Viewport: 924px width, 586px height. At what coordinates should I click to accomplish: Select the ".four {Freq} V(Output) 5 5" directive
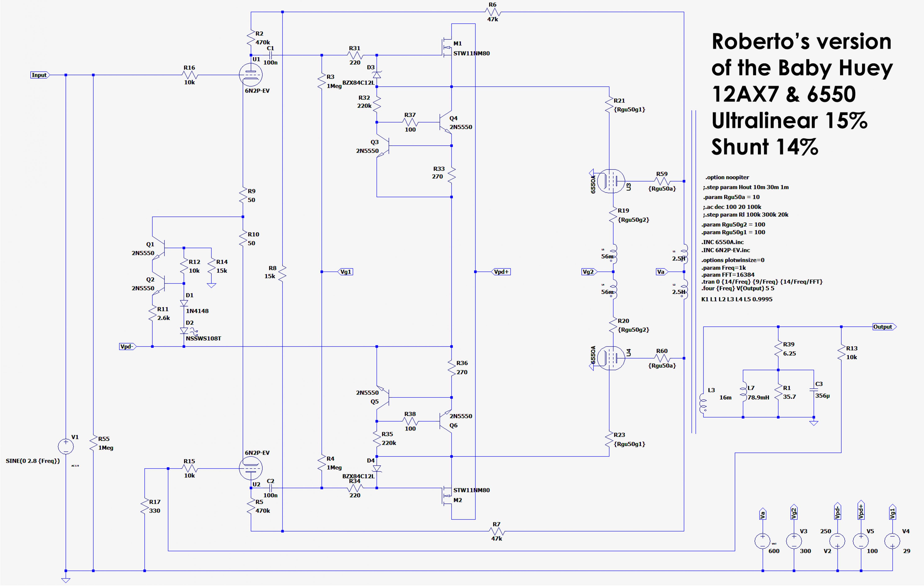737,288
